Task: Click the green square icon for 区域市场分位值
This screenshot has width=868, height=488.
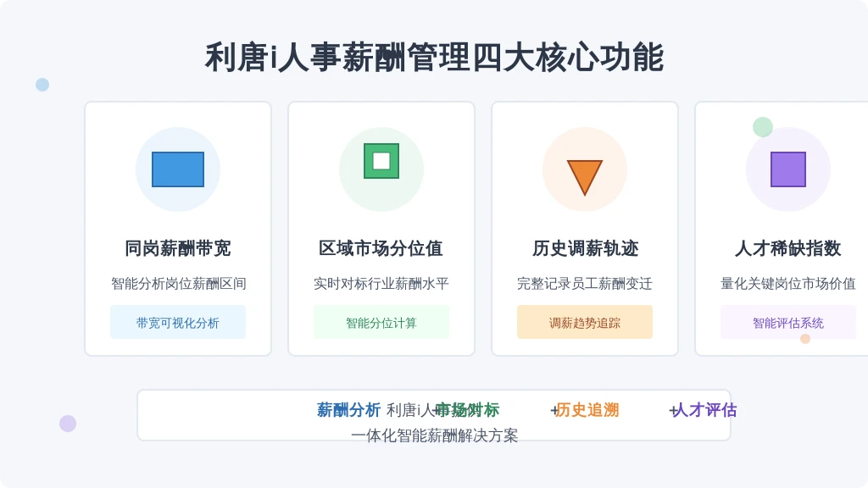Action: (381, 161)
